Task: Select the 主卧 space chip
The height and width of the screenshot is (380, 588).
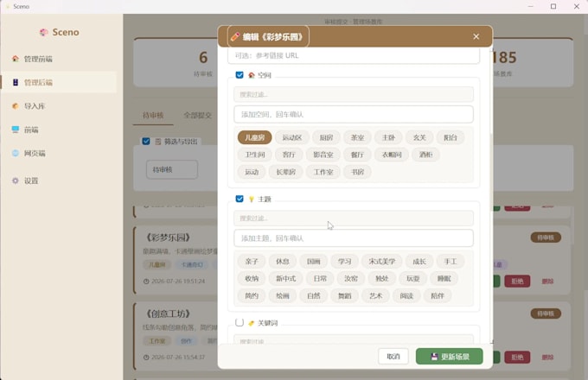Action: pyautogui.click(x=388, y=137)
